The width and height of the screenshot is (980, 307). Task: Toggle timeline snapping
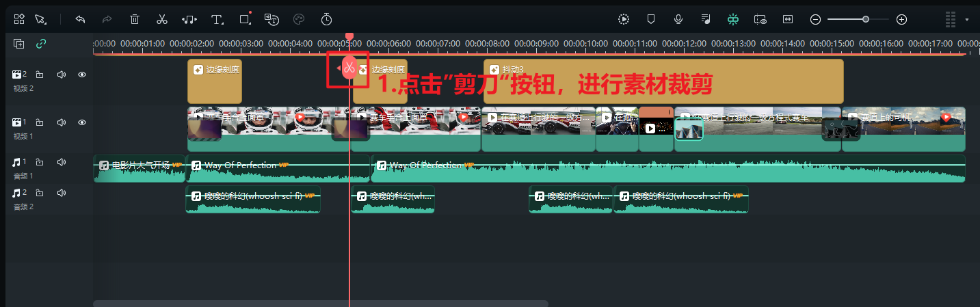(x=733, y=19)
